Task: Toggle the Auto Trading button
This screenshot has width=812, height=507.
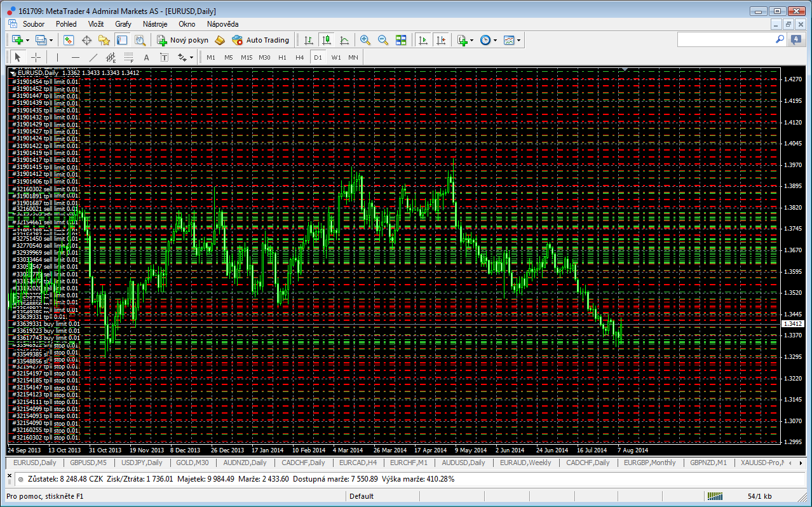Action: [261, 40]
